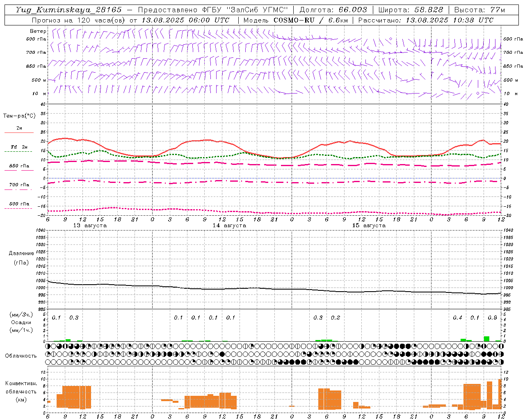Click the Тем-ра(°C) axis title
Viewport: 525px width, 420px height.
tap(19, 116)
